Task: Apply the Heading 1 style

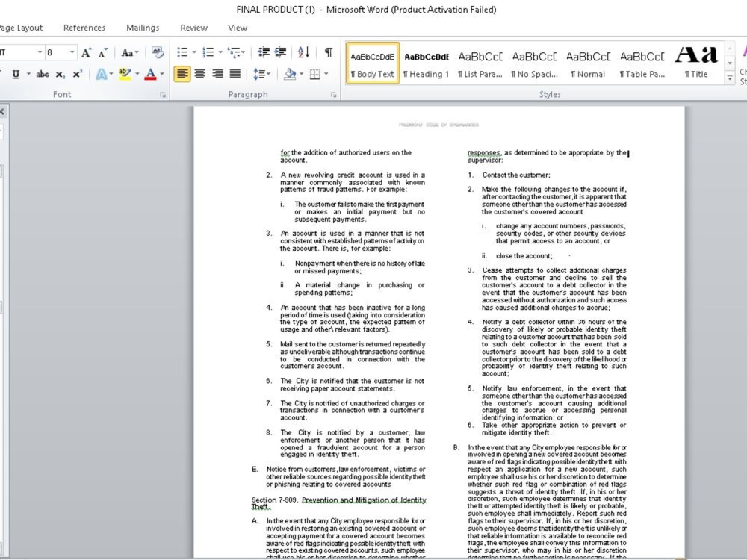Action: (427, 63)
